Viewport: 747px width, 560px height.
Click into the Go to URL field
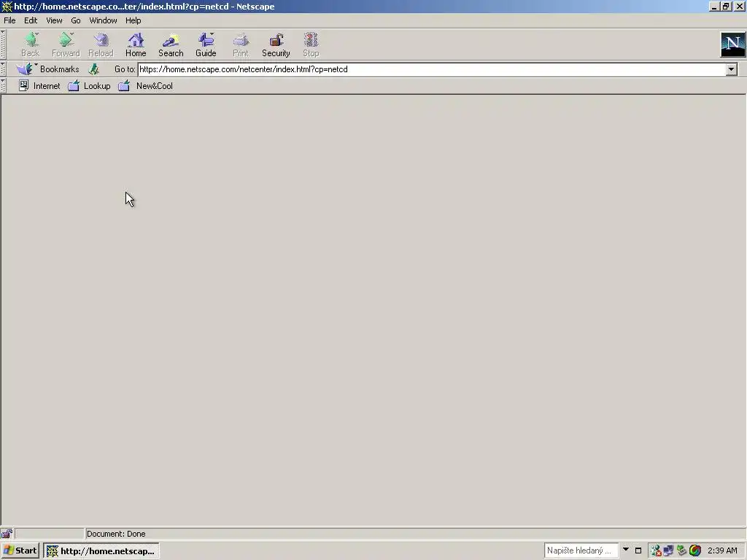click(432, 69)
